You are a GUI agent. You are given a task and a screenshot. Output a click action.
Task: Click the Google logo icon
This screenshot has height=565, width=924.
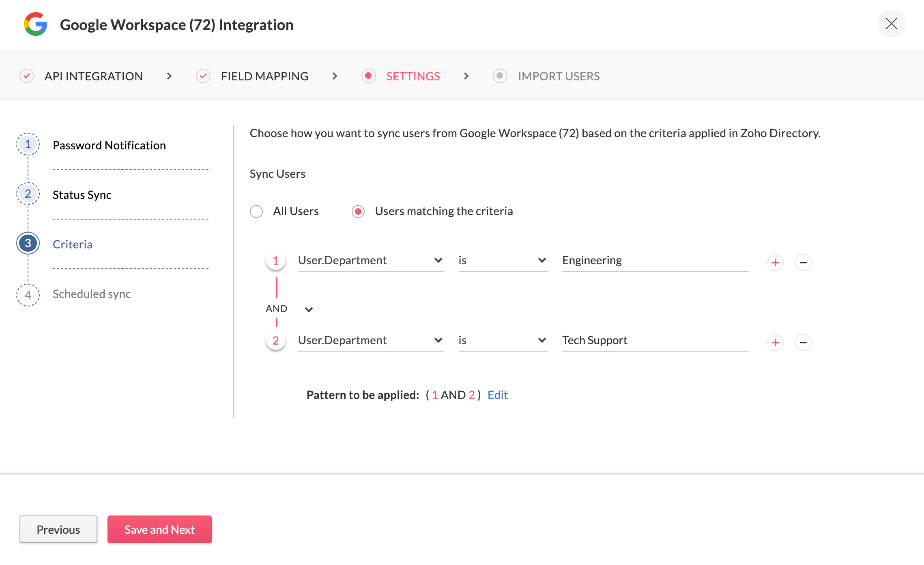coord(36,24)
